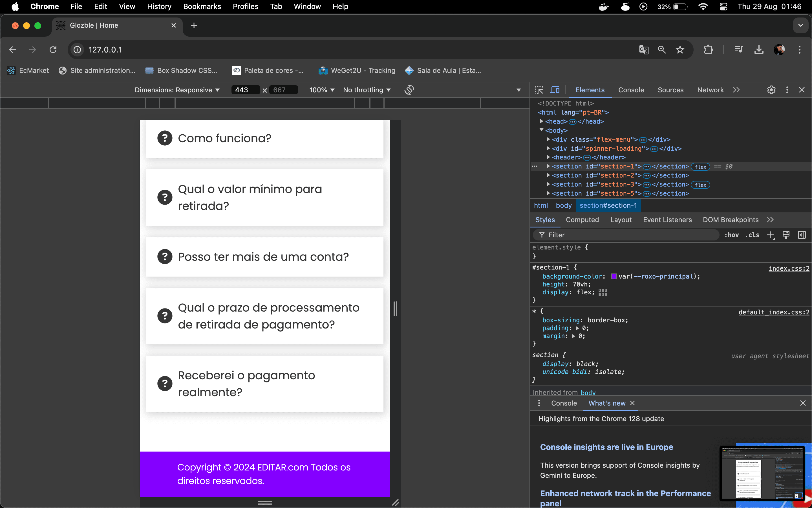812x508 pixels.
Task: Click the new style rule plus icon
Action: [770, 235]
